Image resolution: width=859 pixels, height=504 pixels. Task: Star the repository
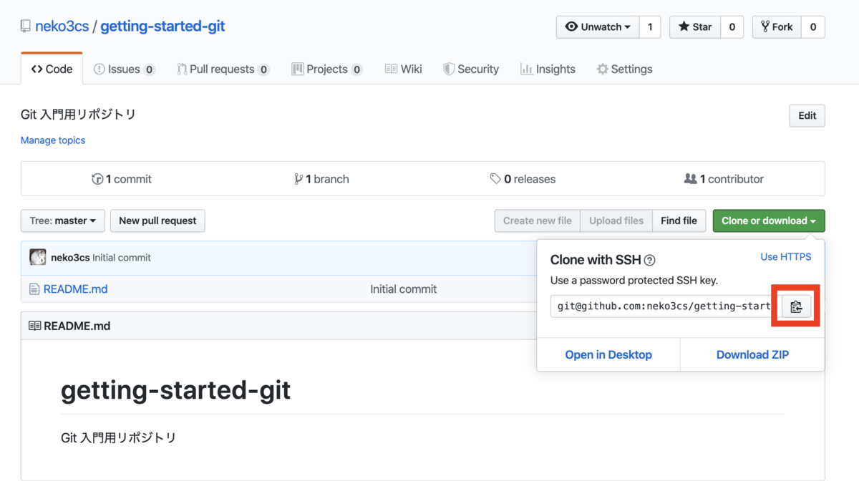[695, 27]
